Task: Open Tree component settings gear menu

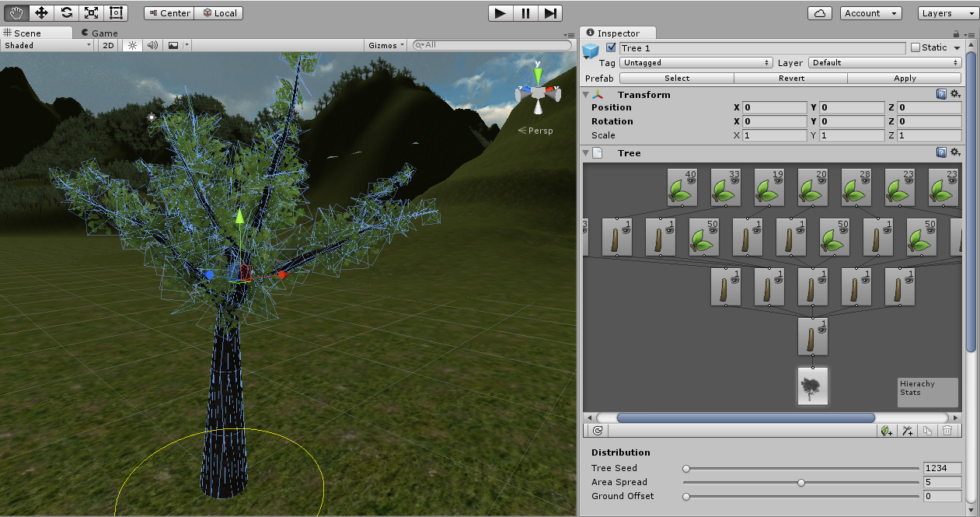Action: click(x=956, y=152)
